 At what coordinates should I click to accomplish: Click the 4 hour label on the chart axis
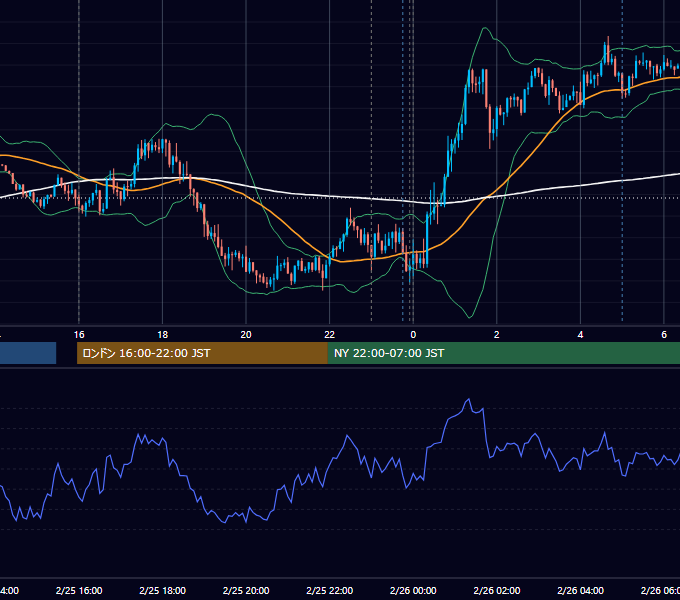(580, 335)
